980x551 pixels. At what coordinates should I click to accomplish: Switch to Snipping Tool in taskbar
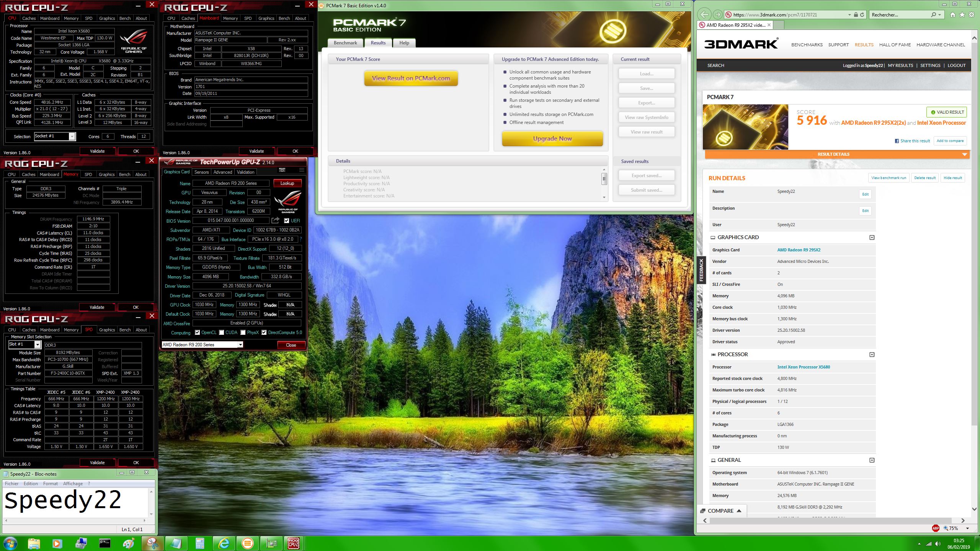pyautogui.click(x=152, y=543)
